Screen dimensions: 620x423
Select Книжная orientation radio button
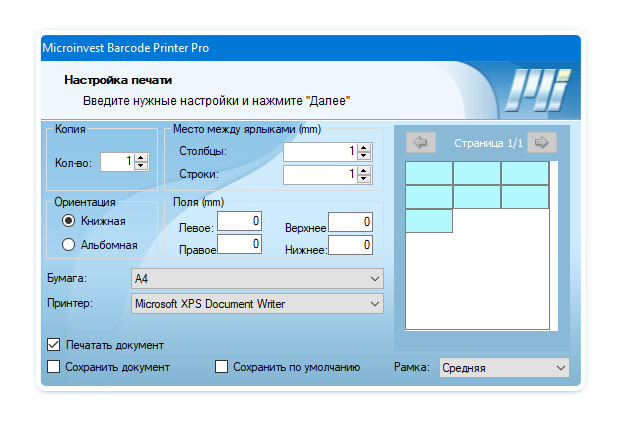[69, 221]
